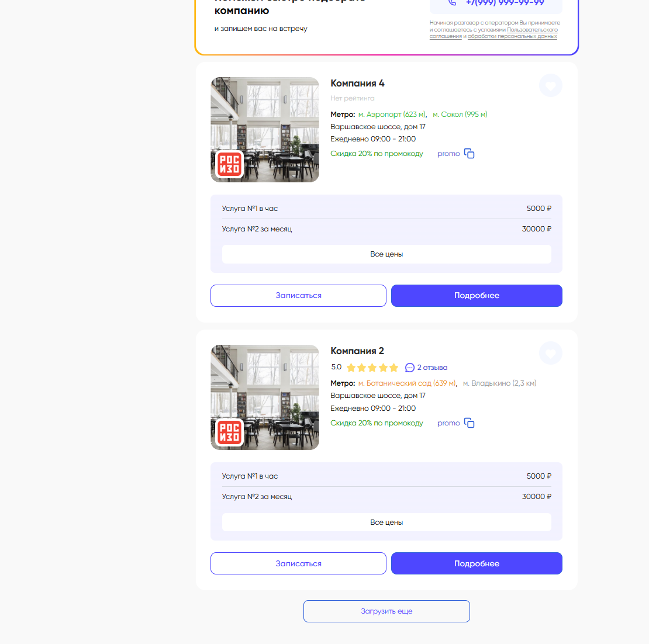Screen dimensions: 649x644
Task: Click РОСИЗО logo on Компания 4 photo
Action: (x=229, y=164)
